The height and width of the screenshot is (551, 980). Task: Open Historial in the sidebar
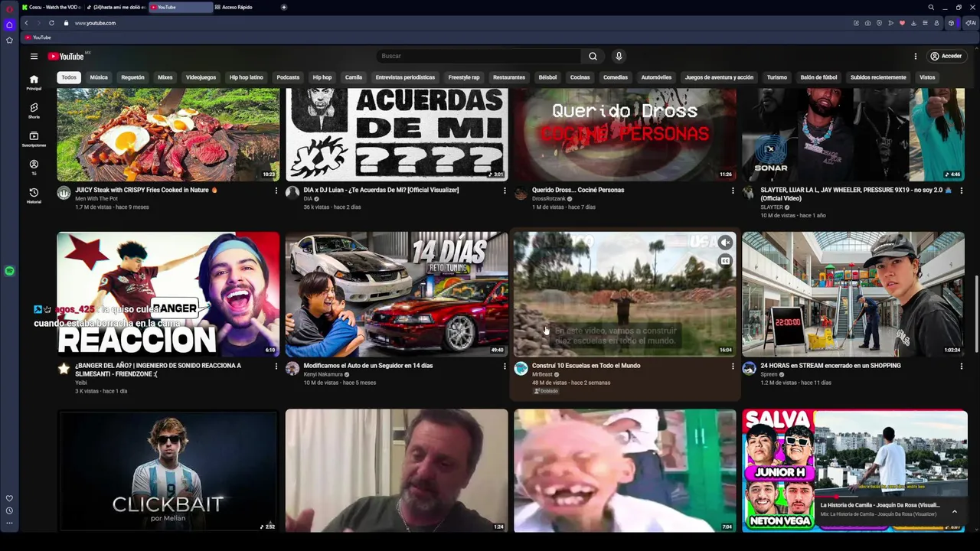point(34,195)
